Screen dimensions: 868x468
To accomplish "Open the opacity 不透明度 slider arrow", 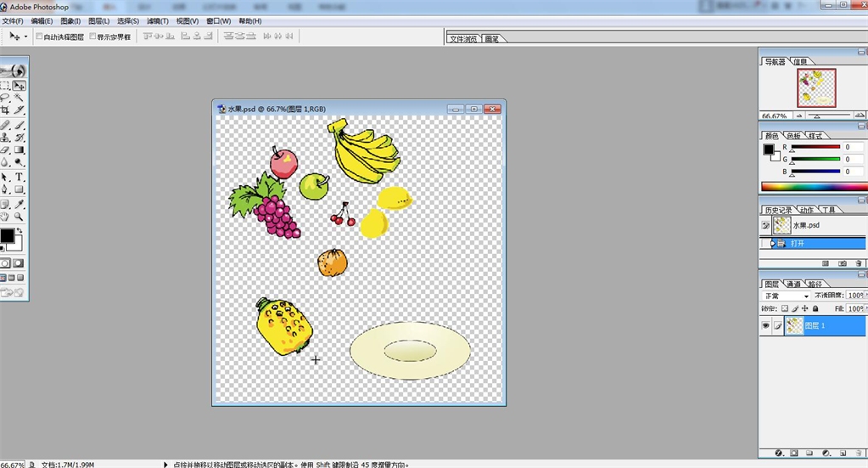I will point(865,296).
